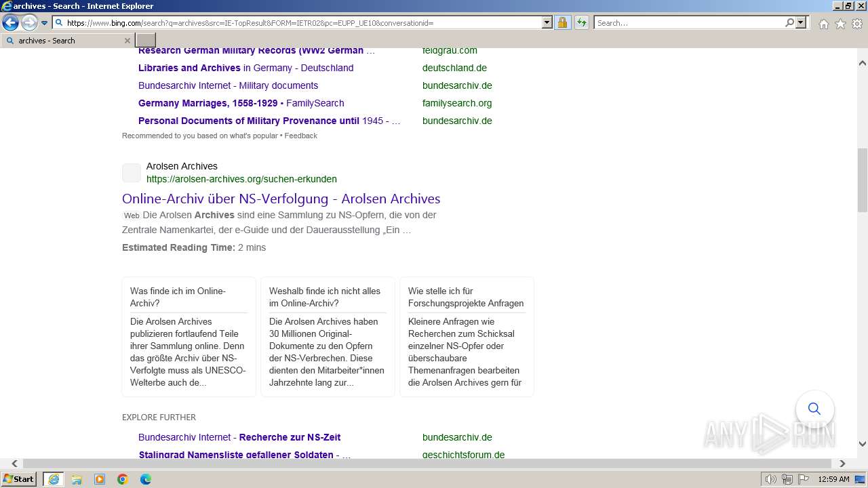Open Favorites star icon
Screen dimensions: 868x488
tap(840, 24)
